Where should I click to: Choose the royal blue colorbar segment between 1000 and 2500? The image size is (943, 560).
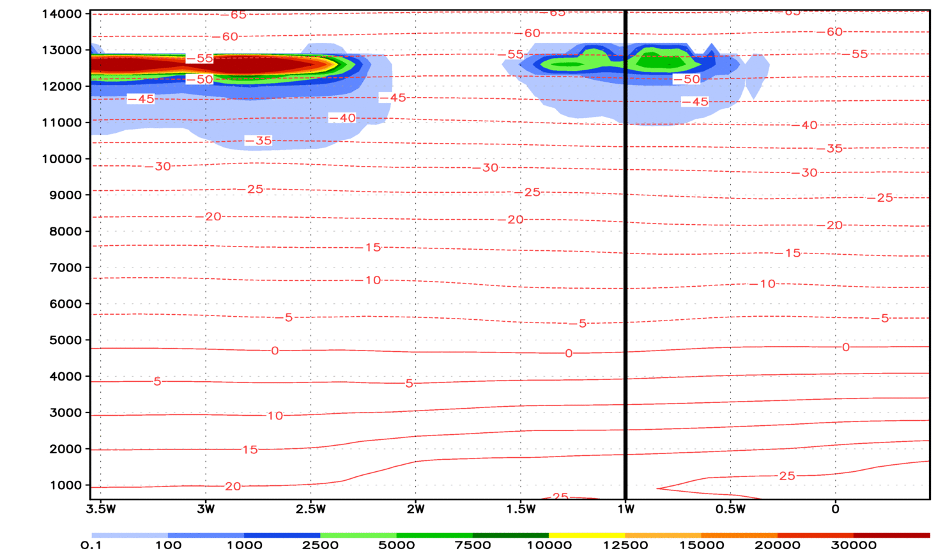coord(282,535)
